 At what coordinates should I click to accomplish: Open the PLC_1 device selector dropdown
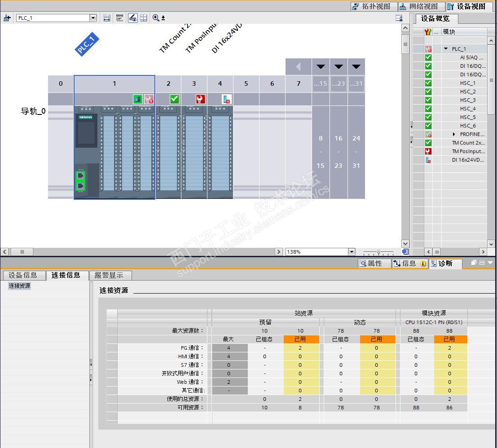point(93,18)
